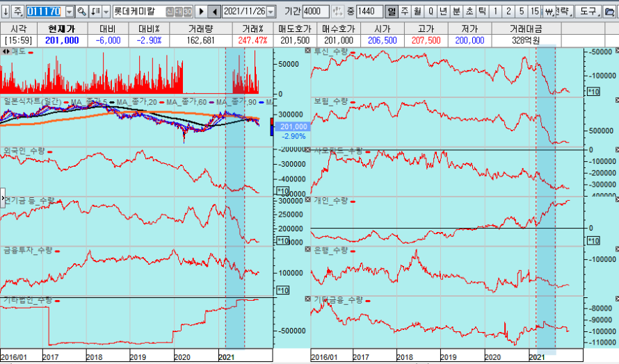
Task: Switch chart to 월 (monthly) period
Action: (417, 12)
